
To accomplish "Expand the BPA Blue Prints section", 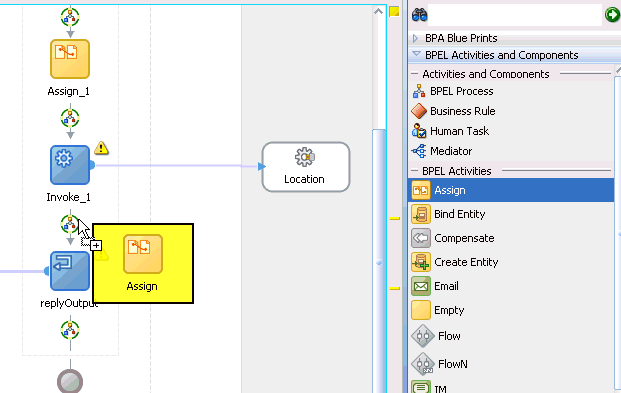I will click(x=415, y=38).
